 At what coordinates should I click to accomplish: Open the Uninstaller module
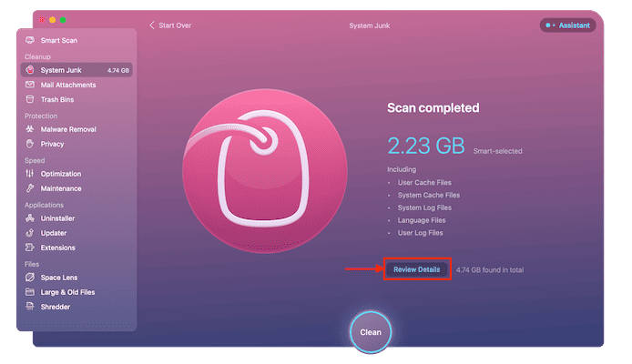pos(57,218)
